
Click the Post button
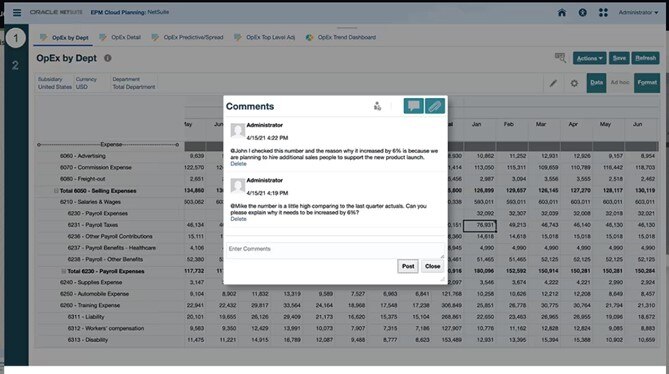[408, 266]
